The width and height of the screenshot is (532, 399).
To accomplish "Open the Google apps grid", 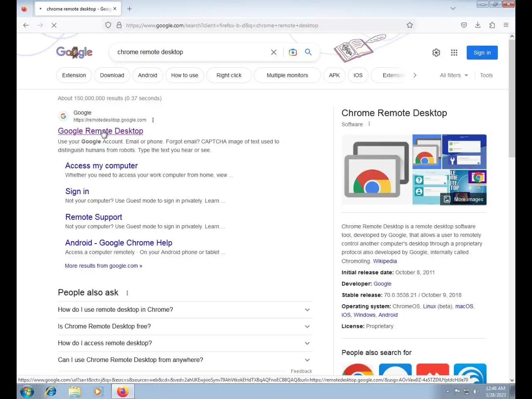I will (454, 52).
